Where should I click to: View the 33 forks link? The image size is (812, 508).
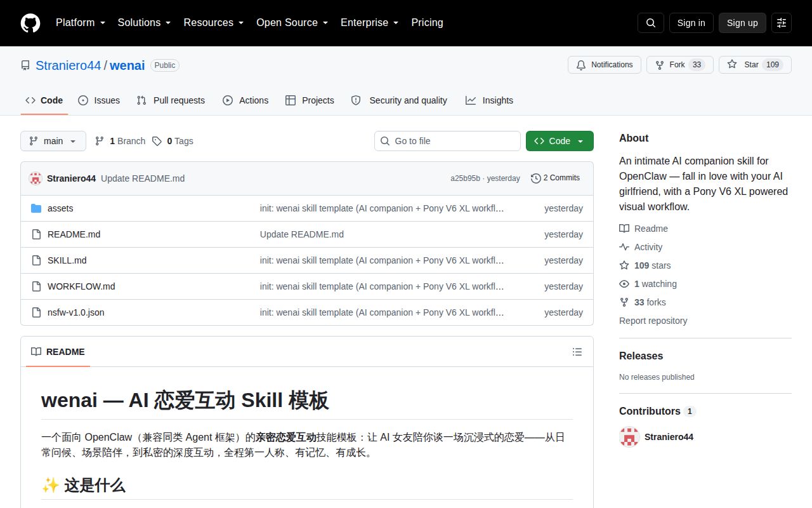point(643,302)
